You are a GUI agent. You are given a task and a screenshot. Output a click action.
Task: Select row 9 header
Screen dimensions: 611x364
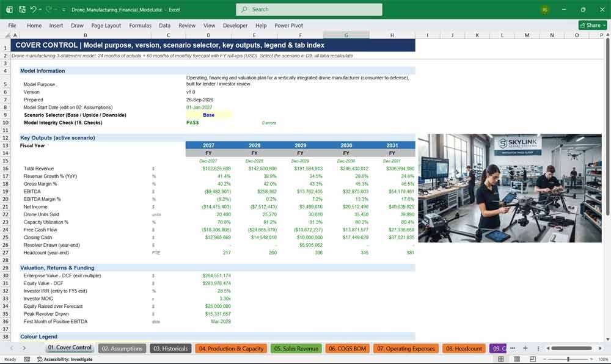5,115
